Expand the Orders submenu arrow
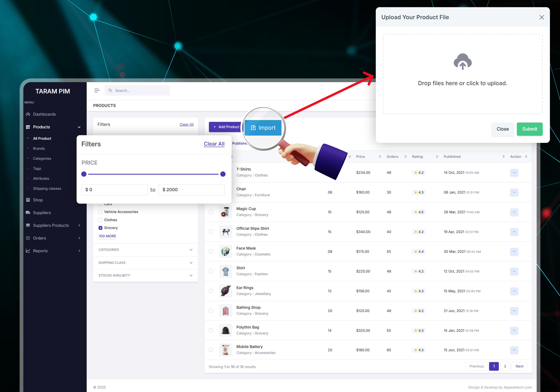The height and width of the screenshot is (392, 560). (79, 238)
